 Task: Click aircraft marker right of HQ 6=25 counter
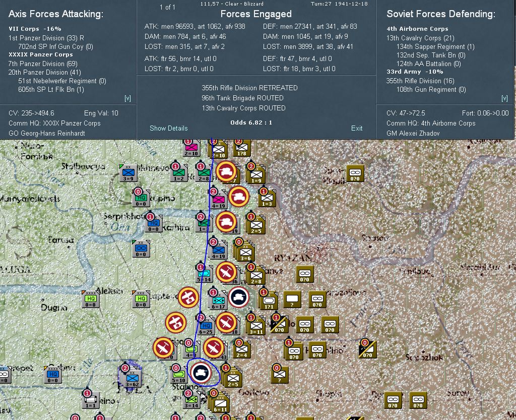click(226, 322)
